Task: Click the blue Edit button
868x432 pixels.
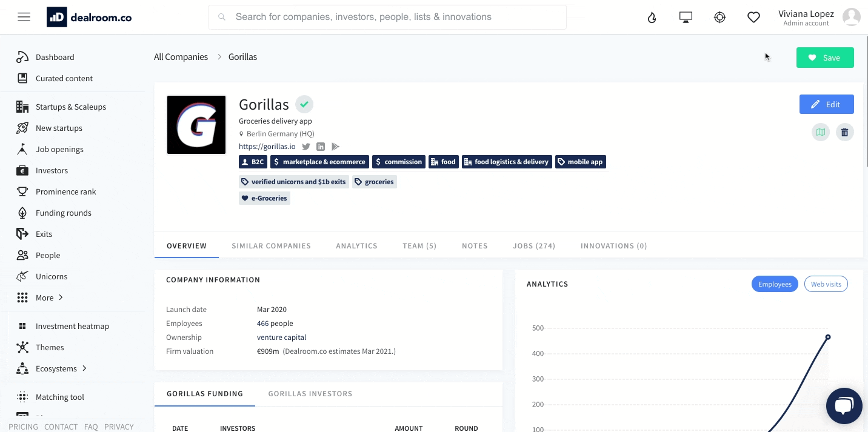Action: [x=826, y=104]
